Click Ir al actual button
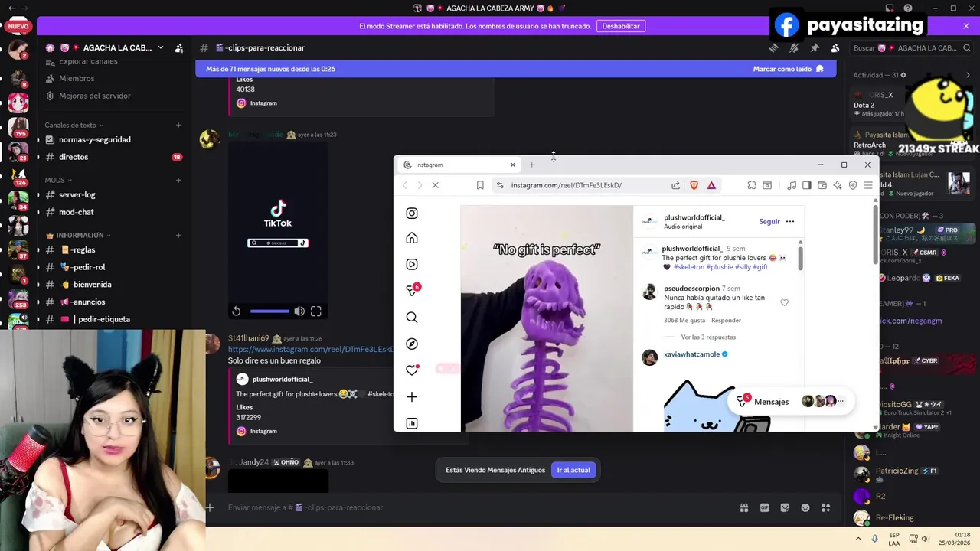 pyautogui.click(x=573, y=470)
